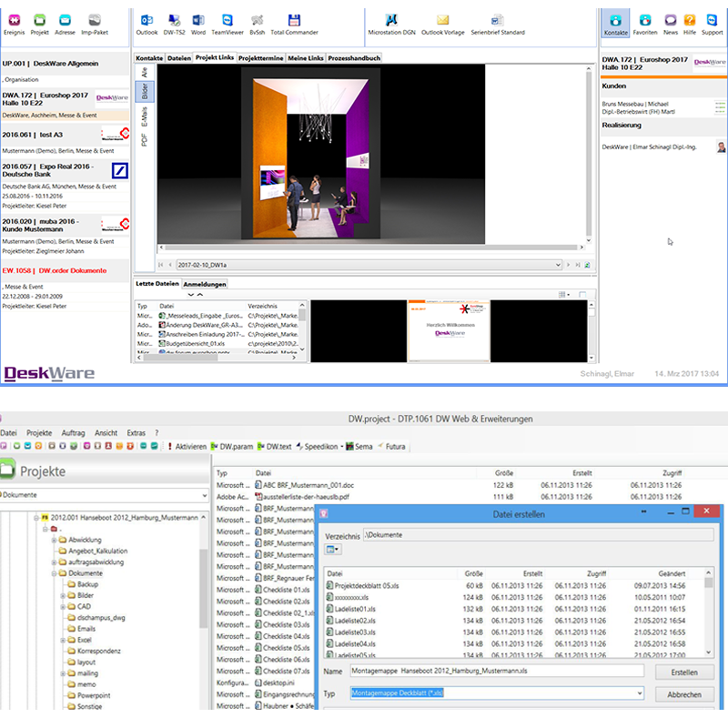Open the Adresse icon in the top toolbar
Viewport: 728px width, 728px height.
tap(65, 25)
